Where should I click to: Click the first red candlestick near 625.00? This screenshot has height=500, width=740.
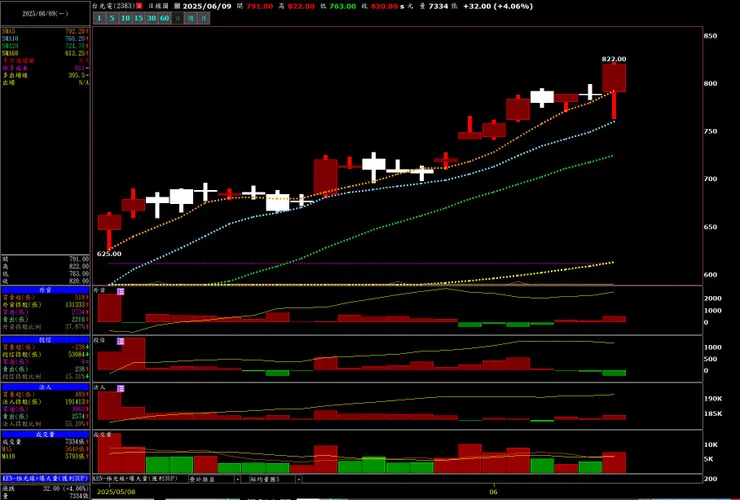tap(109, 222)
